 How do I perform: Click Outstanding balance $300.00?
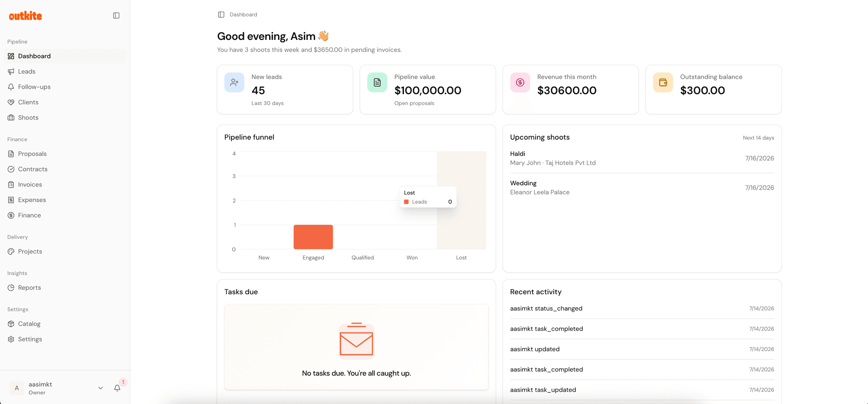click(702, 90)
